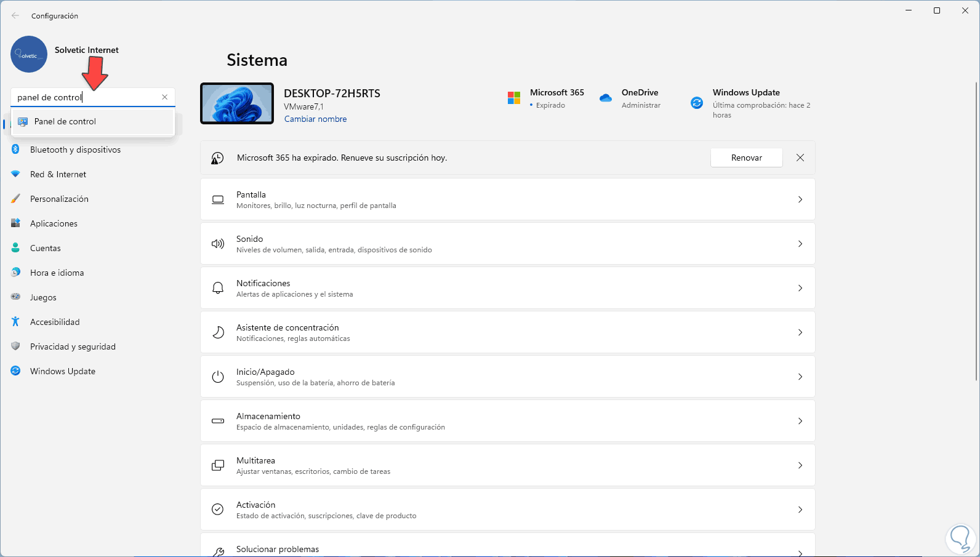The image size is (980, 557).
Task: Expand the Pantalla settings chevron
Action: tap(800, 199)
